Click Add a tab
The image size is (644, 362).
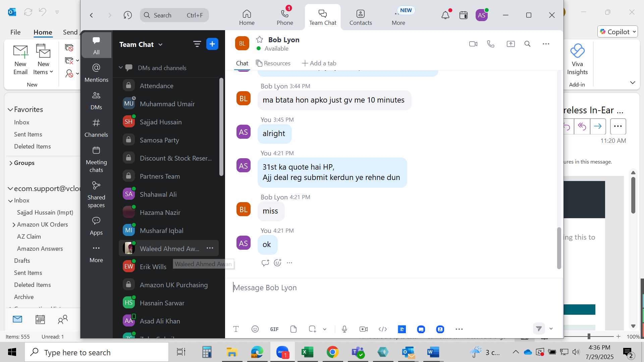319,63
